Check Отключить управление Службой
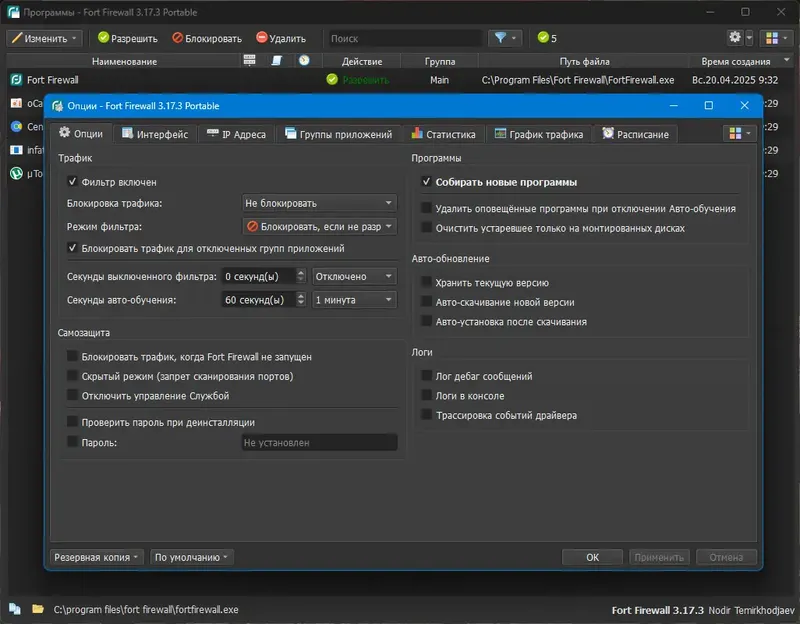Image resolution: width=800 pixels, height=624 pixels. (72, 395)
